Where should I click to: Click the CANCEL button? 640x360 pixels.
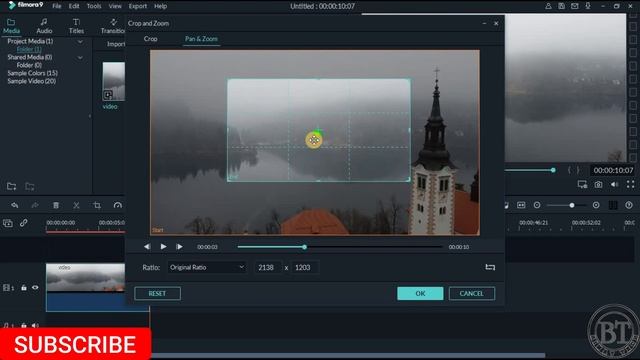[x=471, y=293]
